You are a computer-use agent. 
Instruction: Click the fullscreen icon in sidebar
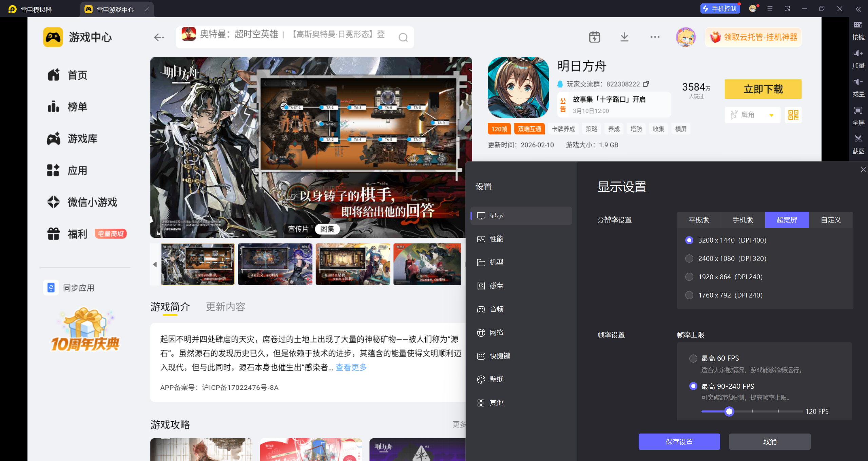tap(858, 110)
